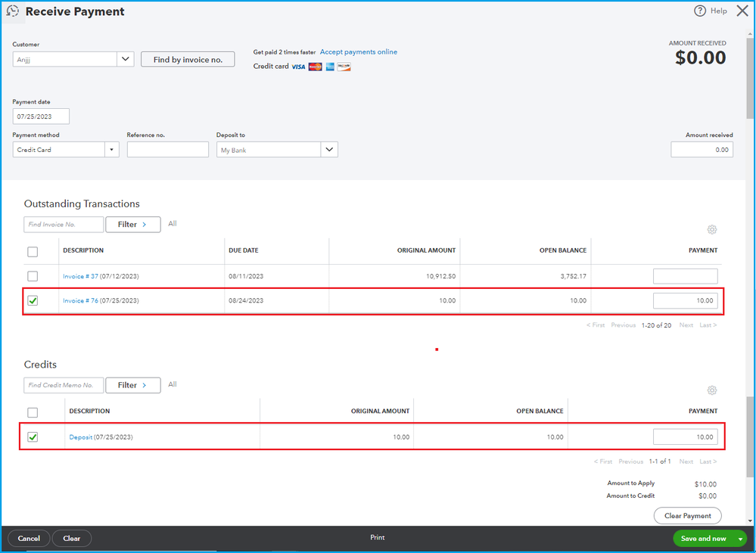Click the 10,912.50 original amount cell

coord(440,276)
